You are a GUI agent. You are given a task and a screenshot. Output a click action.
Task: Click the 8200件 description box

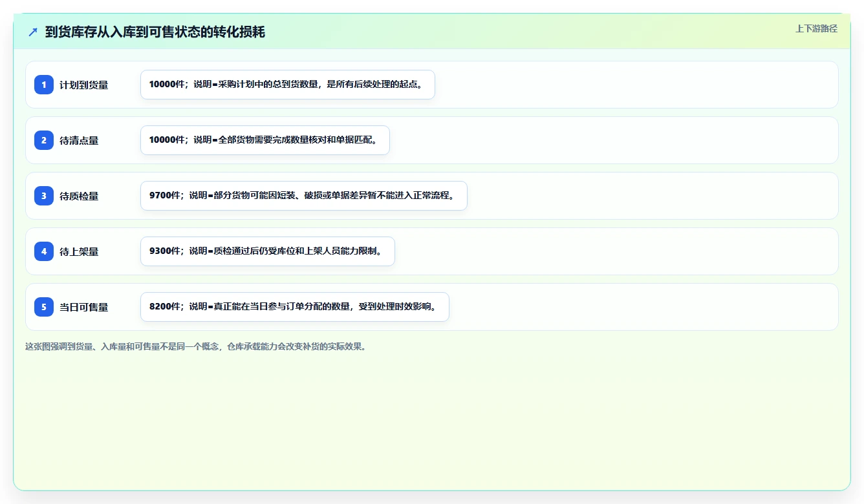pos(295,307)
